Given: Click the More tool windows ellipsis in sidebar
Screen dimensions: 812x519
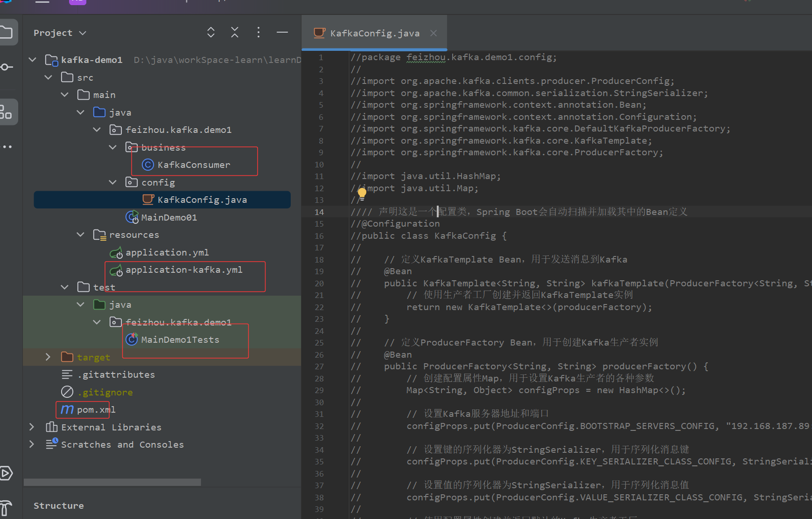Looking at the screenshot, I should [x=7, y=147].
